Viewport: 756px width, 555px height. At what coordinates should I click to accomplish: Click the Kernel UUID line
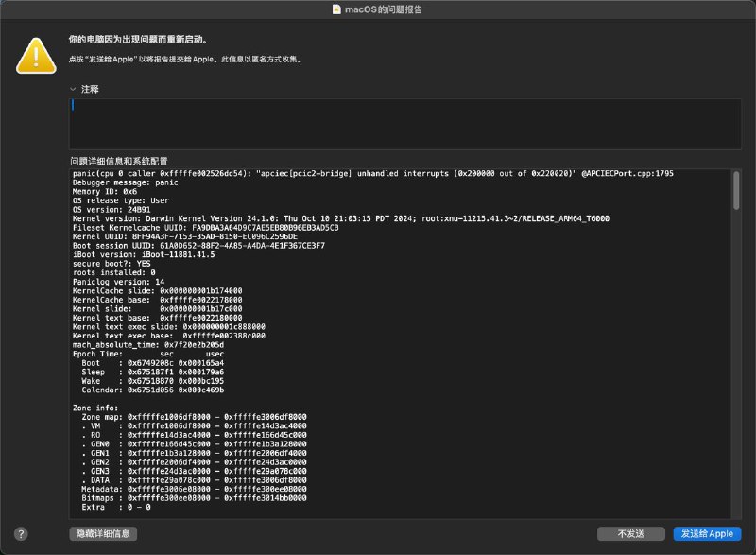pos(184,236)
